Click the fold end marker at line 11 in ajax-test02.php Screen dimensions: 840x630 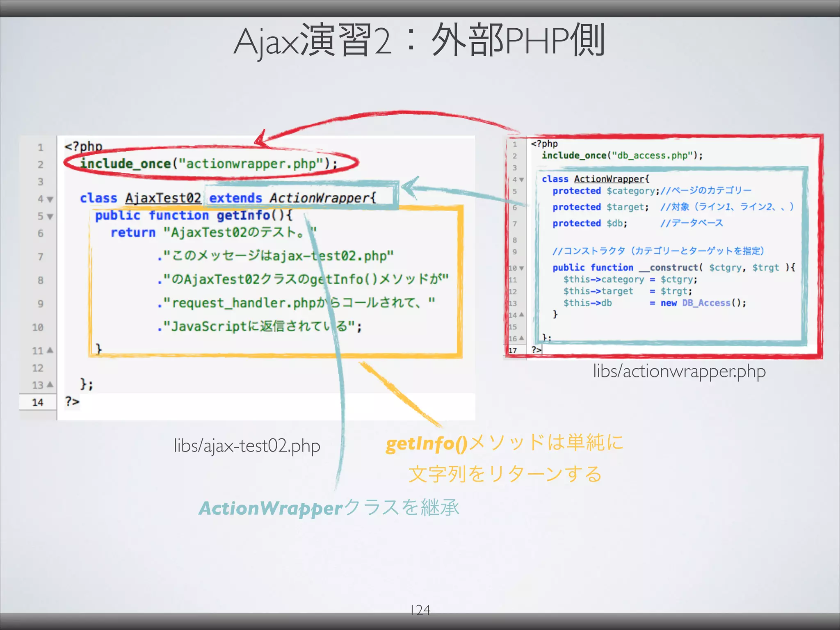[50, 350]
